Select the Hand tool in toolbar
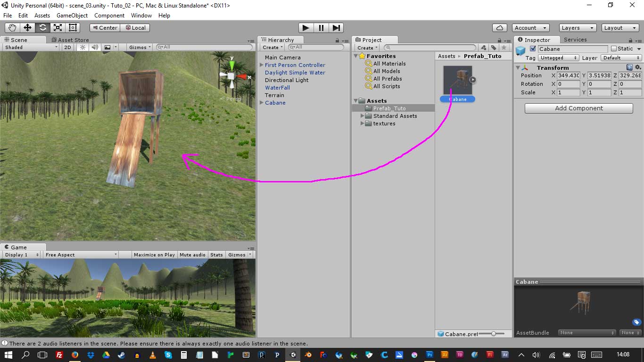Screen dimensions: 644x362 pyautogui.click(x=13, y=28)
